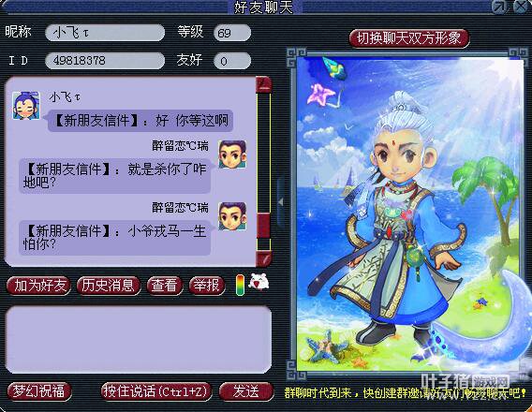This screenshot has height=412, width=532.
Task: Close the 好友聊天 window with X icon
Action: (x=521, y=7)
